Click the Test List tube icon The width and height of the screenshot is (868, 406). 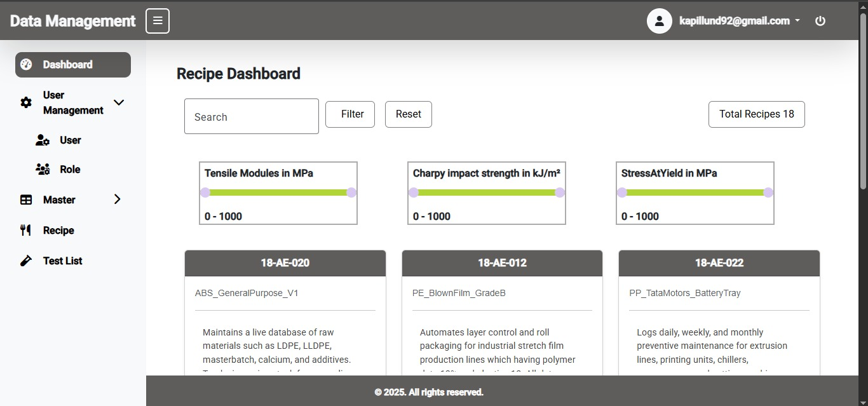coord(26,261)
